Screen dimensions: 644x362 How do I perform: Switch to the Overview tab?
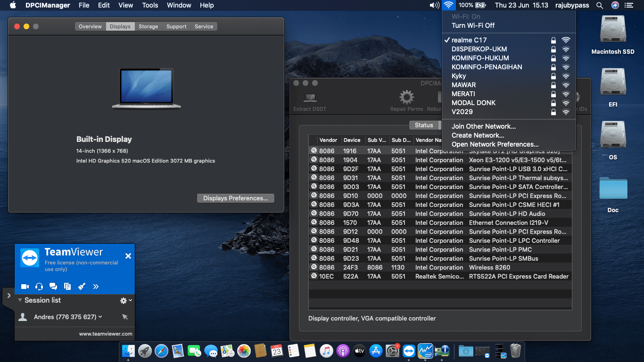[90, 26]
